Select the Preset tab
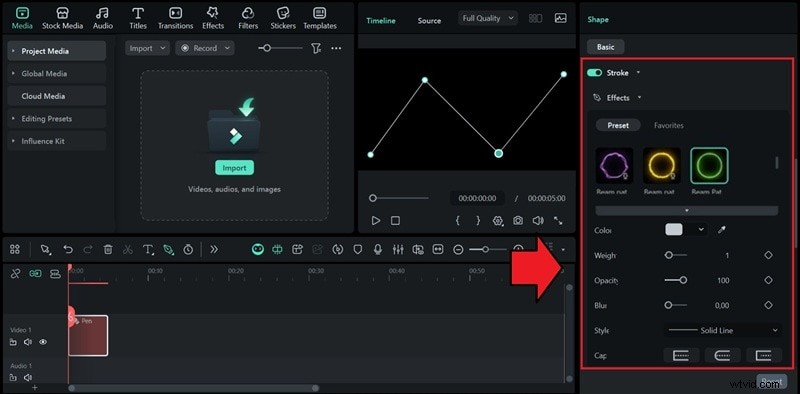The width and height of the screenshot is (800, 394). [618, 126]
